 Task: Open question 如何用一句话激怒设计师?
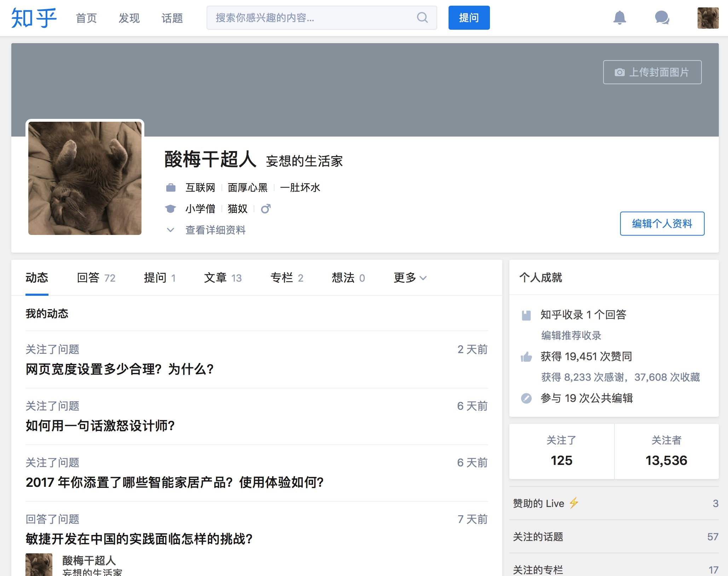click(100, 426)
